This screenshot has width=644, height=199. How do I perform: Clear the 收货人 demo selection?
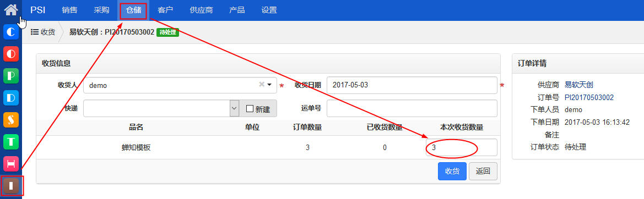(x=262, y=84)
